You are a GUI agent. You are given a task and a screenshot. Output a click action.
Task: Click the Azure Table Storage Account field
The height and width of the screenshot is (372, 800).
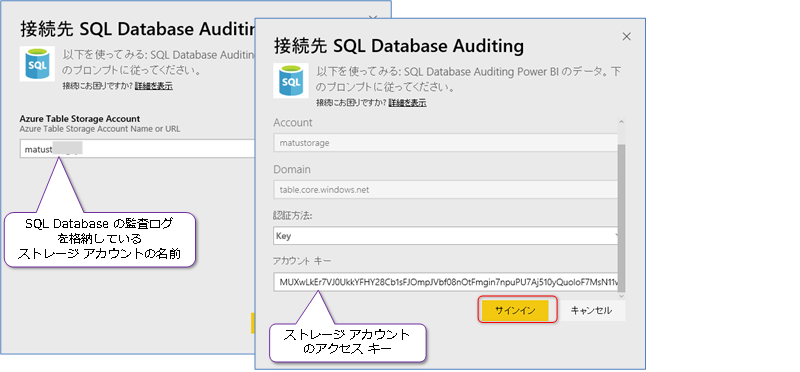click(x=137, y=149)
